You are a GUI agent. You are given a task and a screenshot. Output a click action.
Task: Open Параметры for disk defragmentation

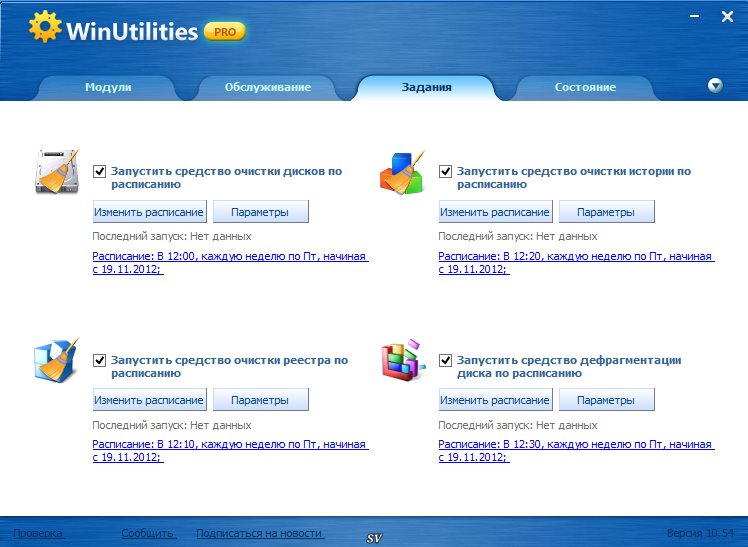(606, 400)
